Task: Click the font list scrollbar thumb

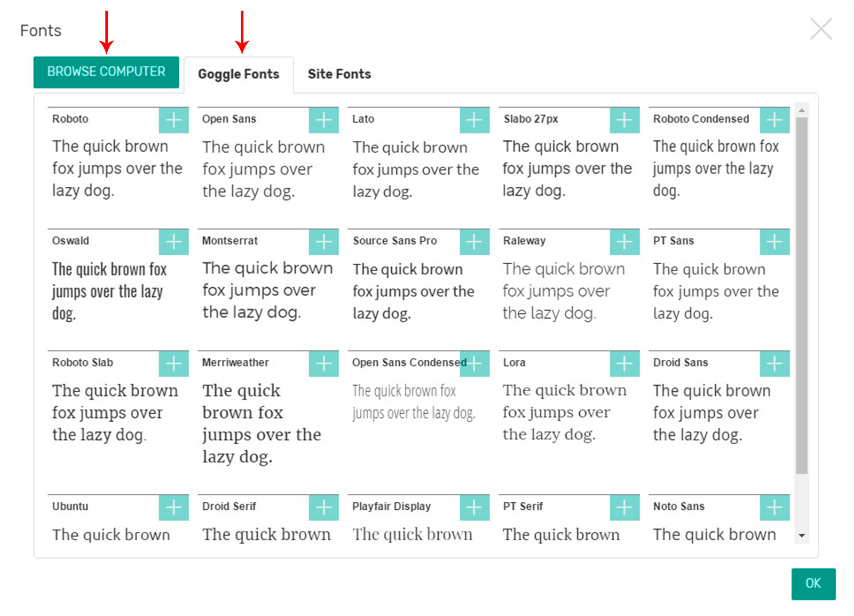Action: [801, 295]
